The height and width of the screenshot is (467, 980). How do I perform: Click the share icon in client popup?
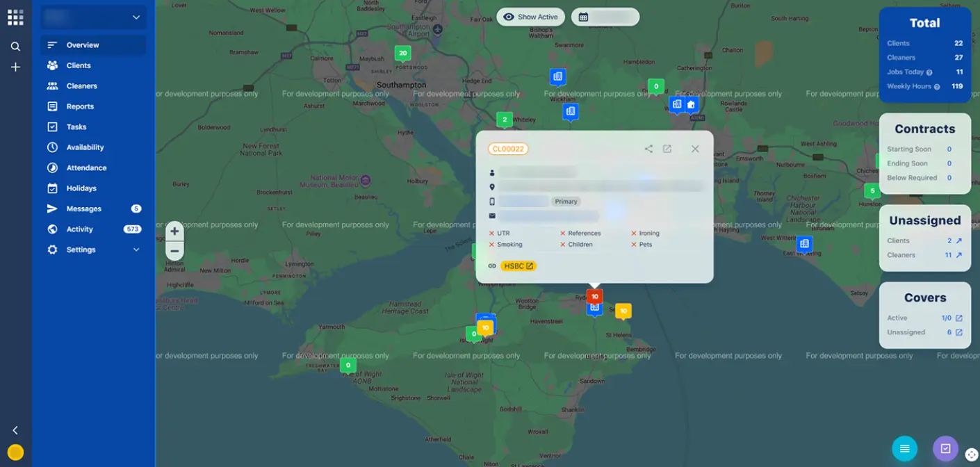pyautogui.click(x=648, y=149)
